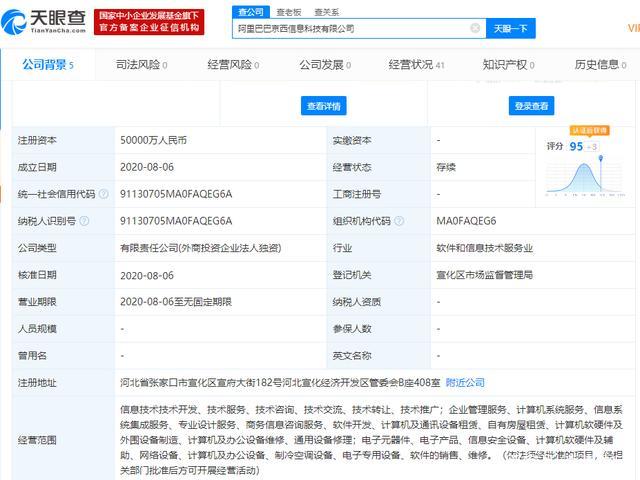Click the 成立日期 value 2020-08-06
The width and height of the screenshot is (640, 480).
(147, 167)
